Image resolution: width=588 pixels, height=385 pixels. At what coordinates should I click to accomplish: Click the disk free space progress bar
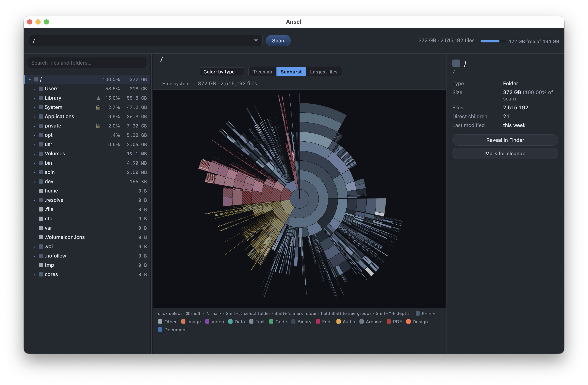(x=493, y=41)
